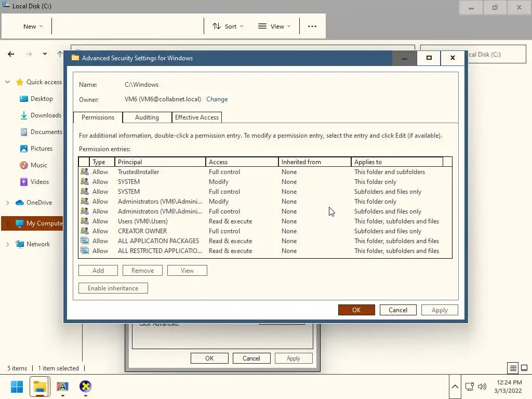Click the icon beside CREATOR OWNER entry
Screen dimensions: 532x399
pyautogui.click(x=85, y=231)
